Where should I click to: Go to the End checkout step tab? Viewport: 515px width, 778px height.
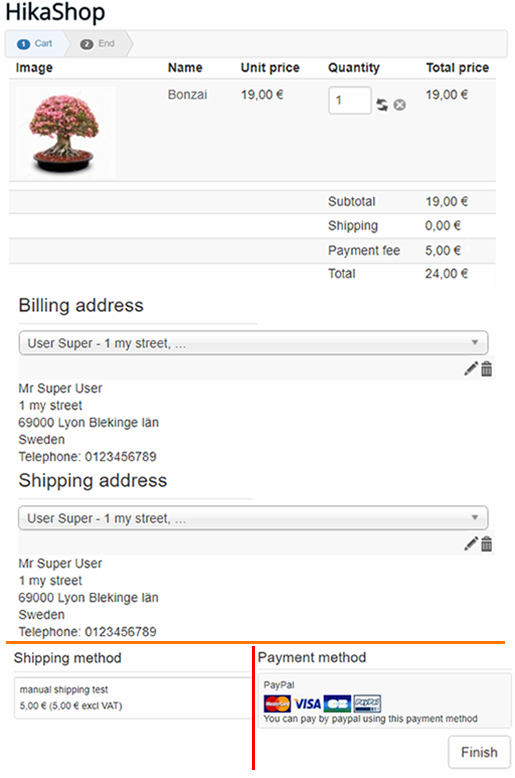[98, 44]
